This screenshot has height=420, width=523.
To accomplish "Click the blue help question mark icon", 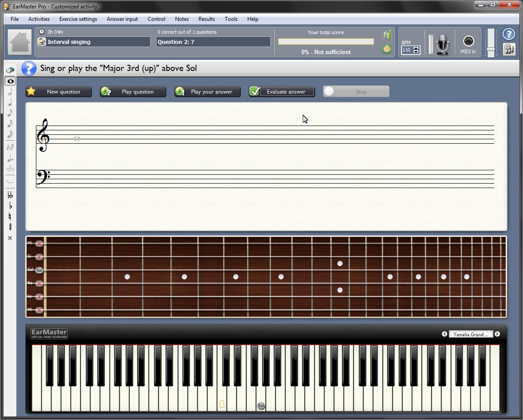I will [509, 34].
